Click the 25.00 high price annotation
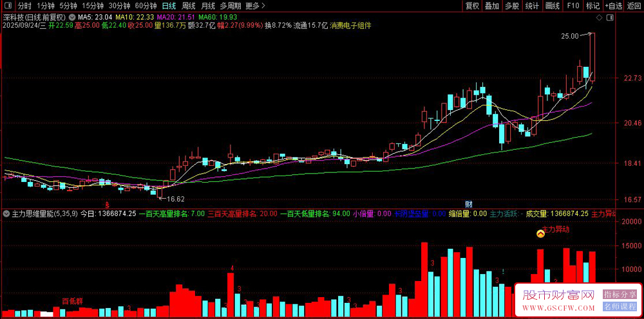Image resolution: width=644 pixels, height=319 pixels. 569,36
